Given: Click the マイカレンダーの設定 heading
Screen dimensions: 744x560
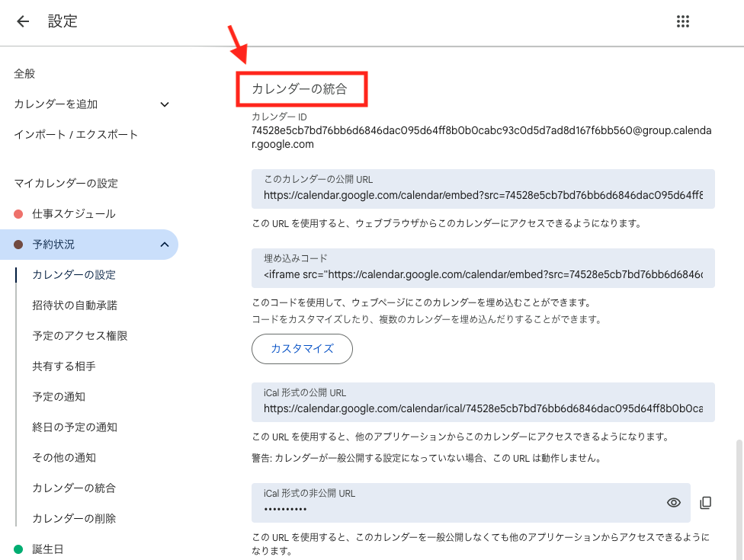Looking at the screenshot, I should coord(66,184).
